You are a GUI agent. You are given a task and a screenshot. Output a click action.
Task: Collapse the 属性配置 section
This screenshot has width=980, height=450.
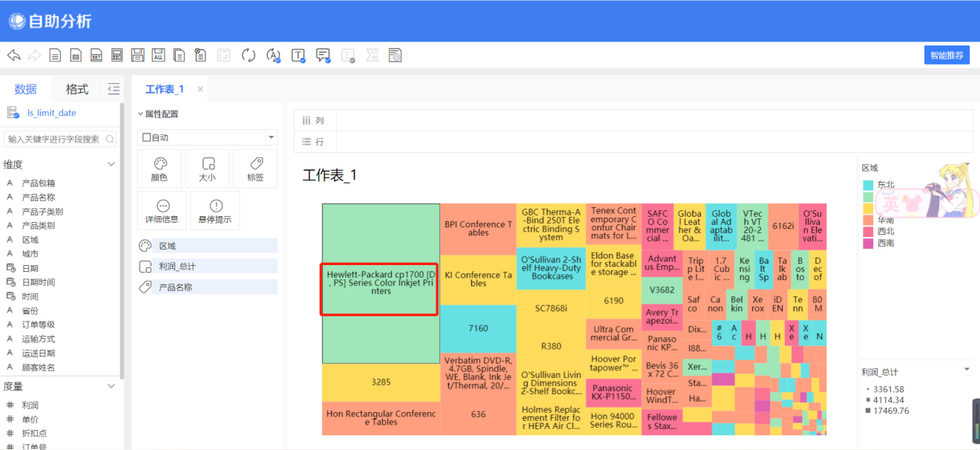[x=140, y=114]
